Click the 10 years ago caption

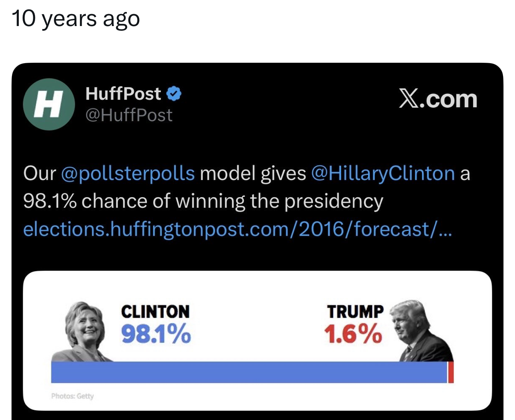[76, 19]
